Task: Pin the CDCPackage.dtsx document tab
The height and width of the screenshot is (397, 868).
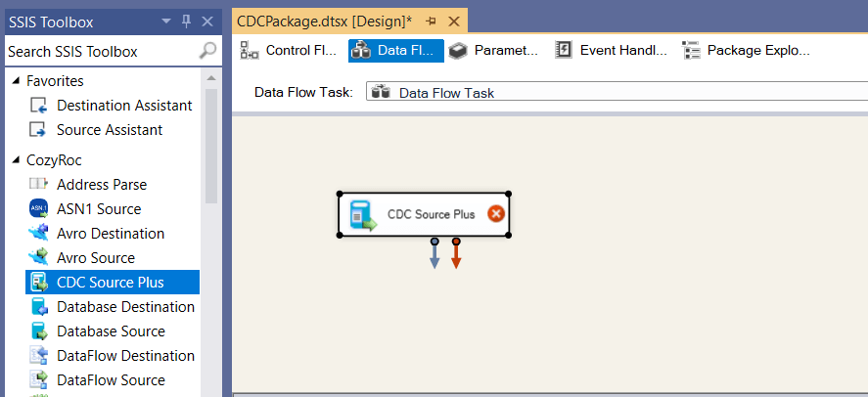Action: pyautogui.click(x=431, y=21)
